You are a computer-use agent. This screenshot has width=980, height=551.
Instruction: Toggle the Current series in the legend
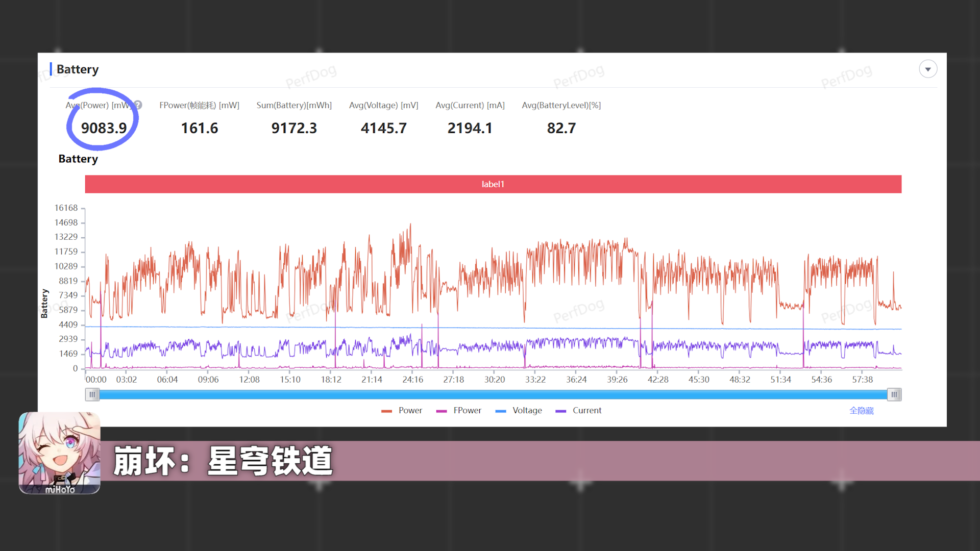click(578, 411)
